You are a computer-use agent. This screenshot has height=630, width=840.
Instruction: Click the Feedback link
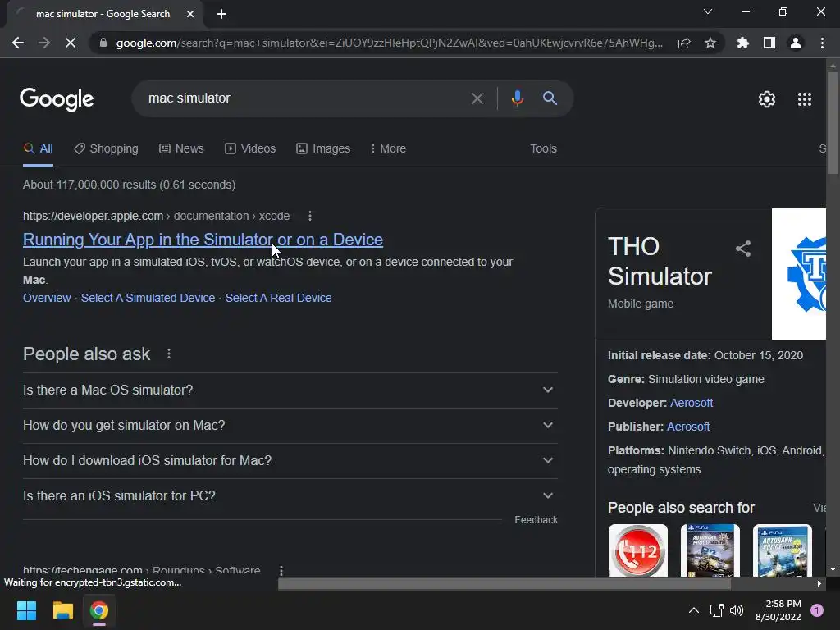click(536, 520)
